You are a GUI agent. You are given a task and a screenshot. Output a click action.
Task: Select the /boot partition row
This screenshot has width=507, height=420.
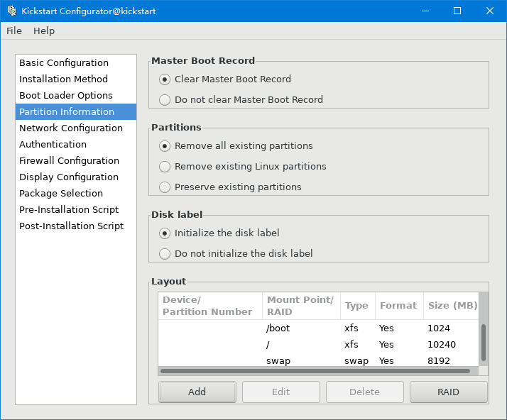coord(319,328)
